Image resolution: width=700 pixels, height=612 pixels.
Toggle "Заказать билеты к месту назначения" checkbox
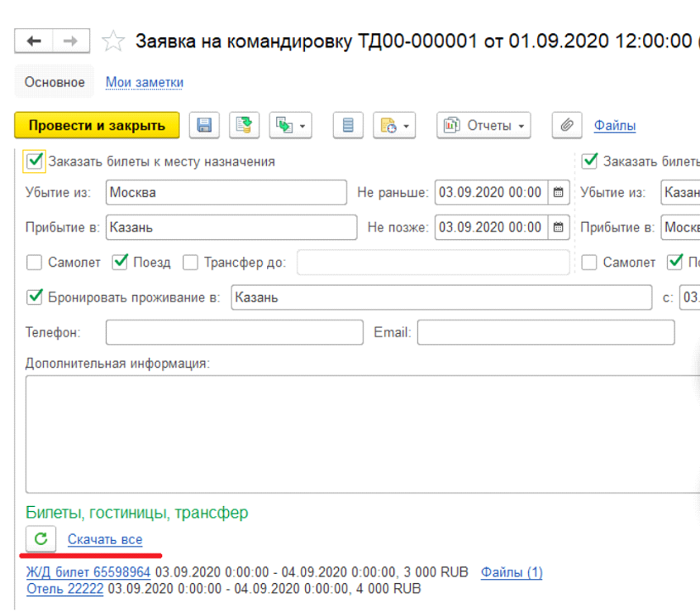tap(35, 161)
